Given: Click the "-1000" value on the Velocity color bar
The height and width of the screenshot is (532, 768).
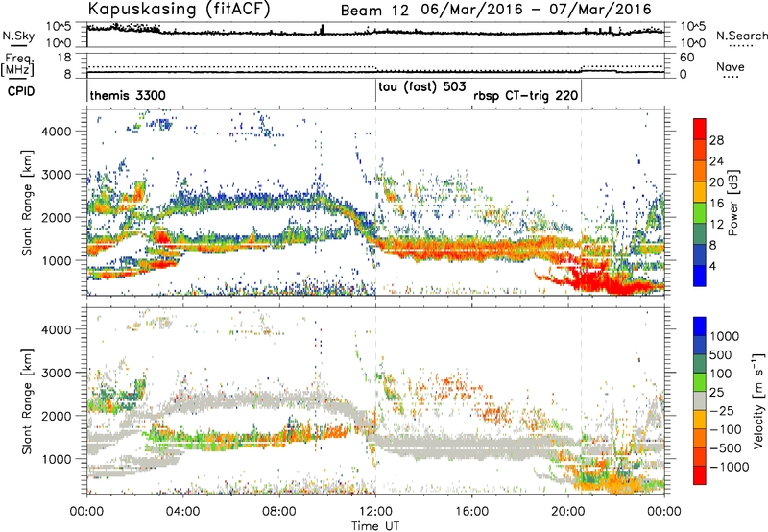Looking at the screenshot, I should click(730, 467).
